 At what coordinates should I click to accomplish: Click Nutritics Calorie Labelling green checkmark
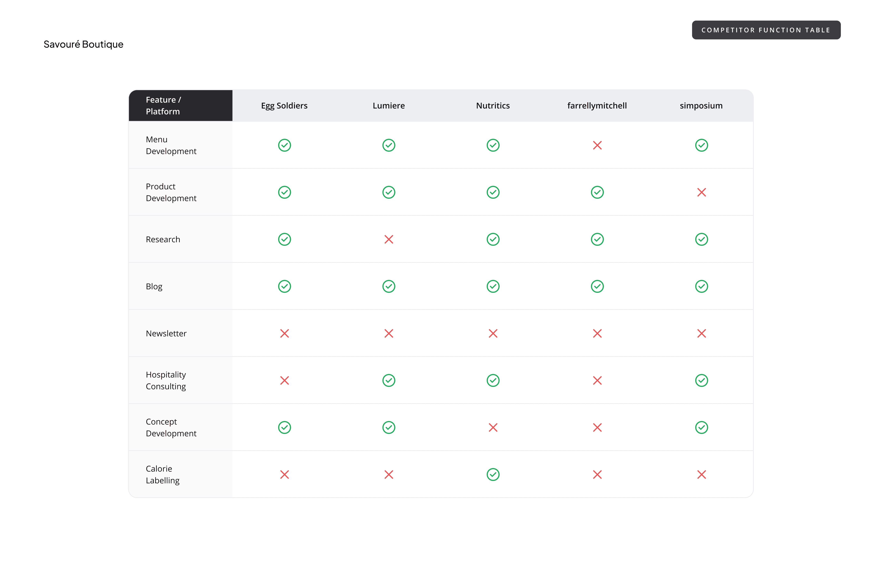click(x=493, y=474)
